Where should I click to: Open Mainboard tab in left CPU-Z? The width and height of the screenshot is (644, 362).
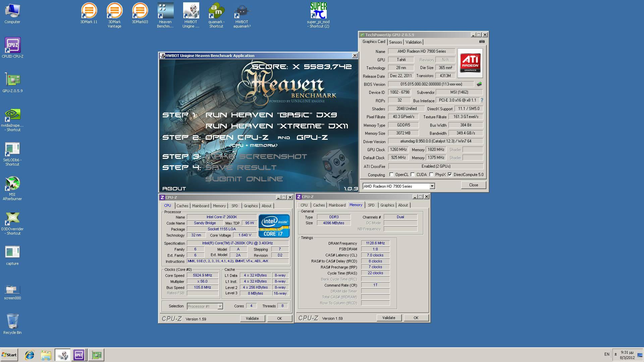pos(201,206)
